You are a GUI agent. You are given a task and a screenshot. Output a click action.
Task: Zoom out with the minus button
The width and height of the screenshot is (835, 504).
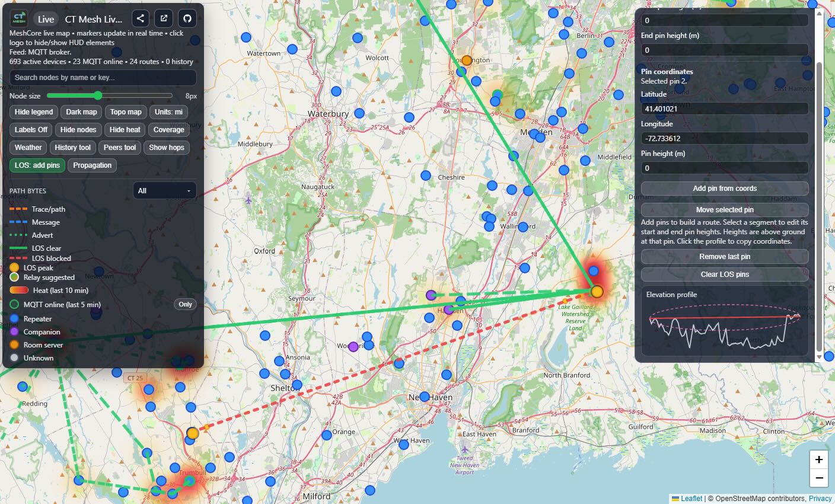tap(819, 478)
